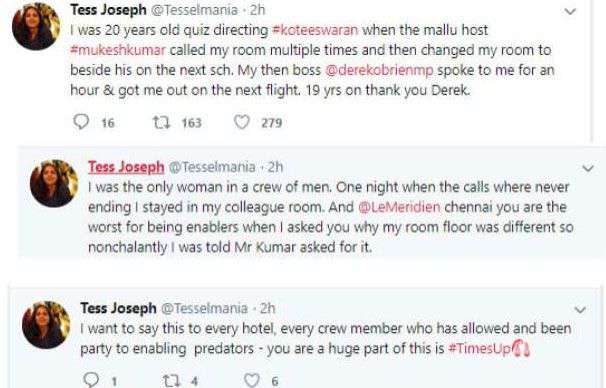This screenshot has height=388, width=606.
Task: Reply to the first tweet with 16 comments
Action: 81,122
